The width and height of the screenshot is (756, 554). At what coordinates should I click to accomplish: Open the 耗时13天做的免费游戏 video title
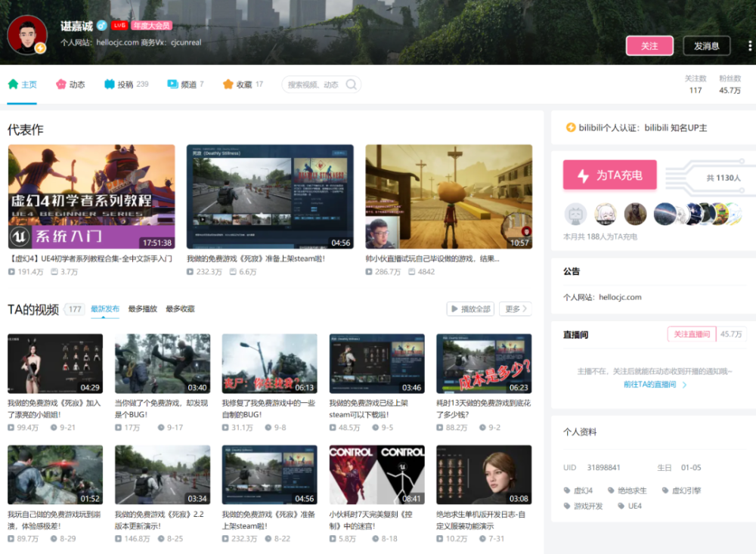(484, 408)
